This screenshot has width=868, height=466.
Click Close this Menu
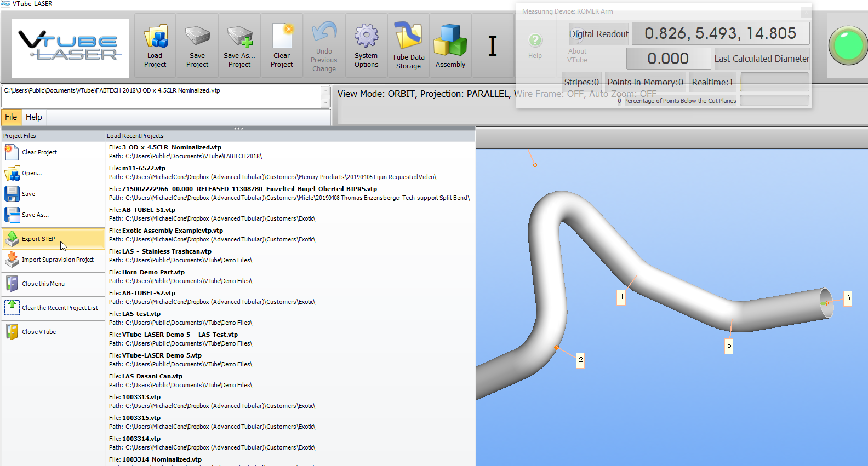point(43,284)
